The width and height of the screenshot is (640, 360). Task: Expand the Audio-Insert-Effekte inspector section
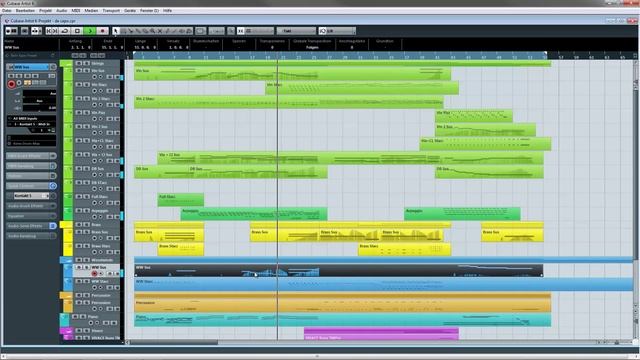[x=31, y=206]
